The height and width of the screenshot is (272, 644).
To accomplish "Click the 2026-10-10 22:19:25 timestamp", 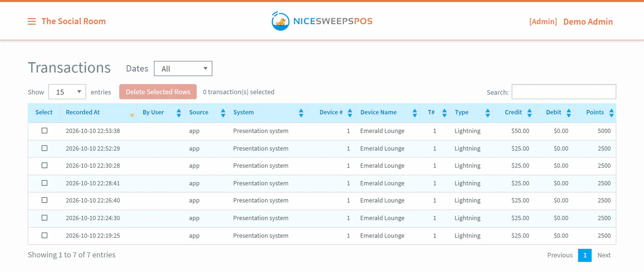I will coord(93,236).
